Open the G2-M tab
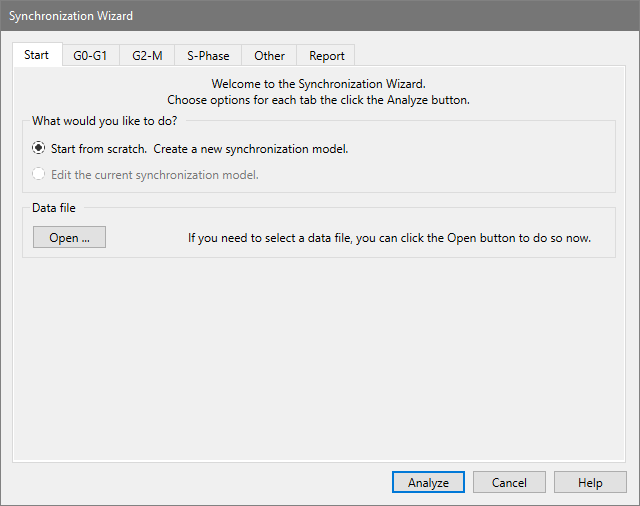The width and height of the screenshot is (640, 506). (147, 55)
